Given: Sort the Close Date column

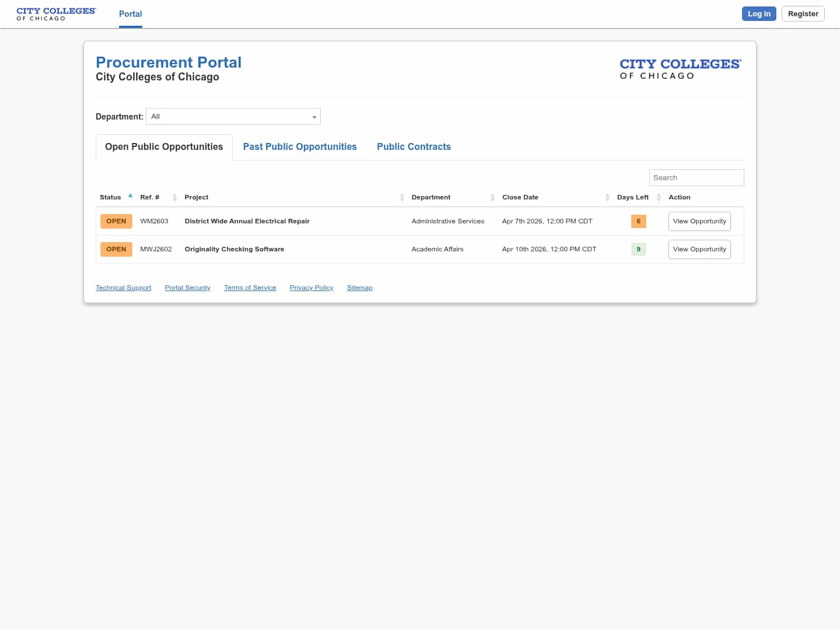Looking at the screenshot, I should tap(607, 197).
